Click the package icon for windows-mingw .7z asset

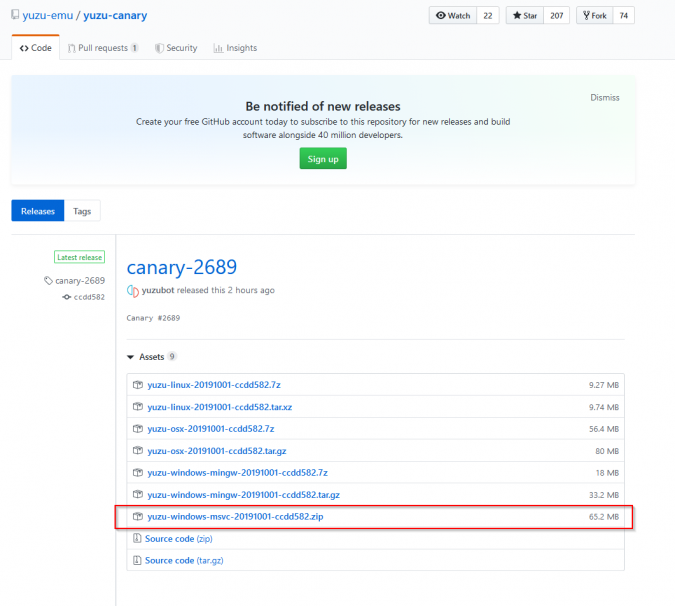coord(138,473)
